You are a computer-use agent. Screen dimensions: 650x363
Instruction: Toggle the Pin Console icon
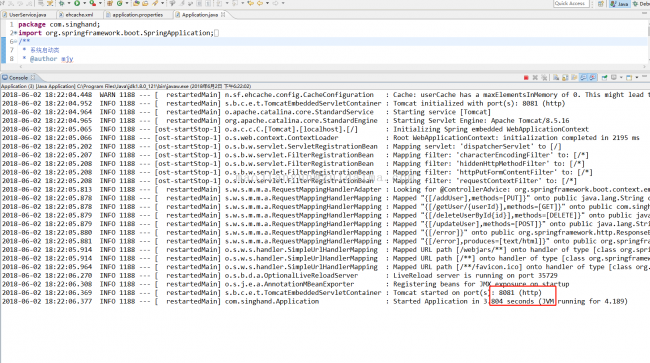[604, 78]
